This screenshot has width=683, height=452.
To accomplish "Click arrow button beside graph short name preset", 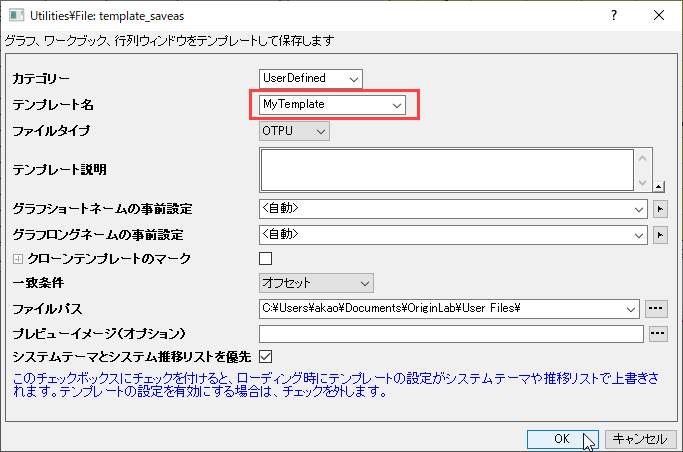I will pyautogui.click(x=660, y=209).
